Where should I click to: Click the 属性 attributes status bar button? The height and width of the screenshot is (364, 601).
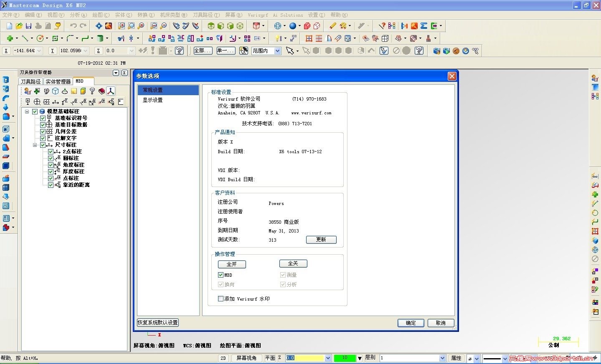[x=456, y=358]
